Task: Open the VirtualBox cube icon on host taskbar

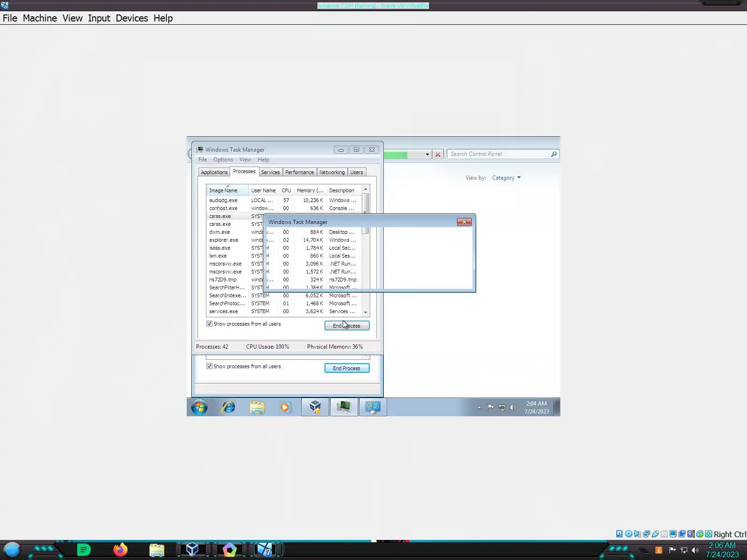Action: 192,550
